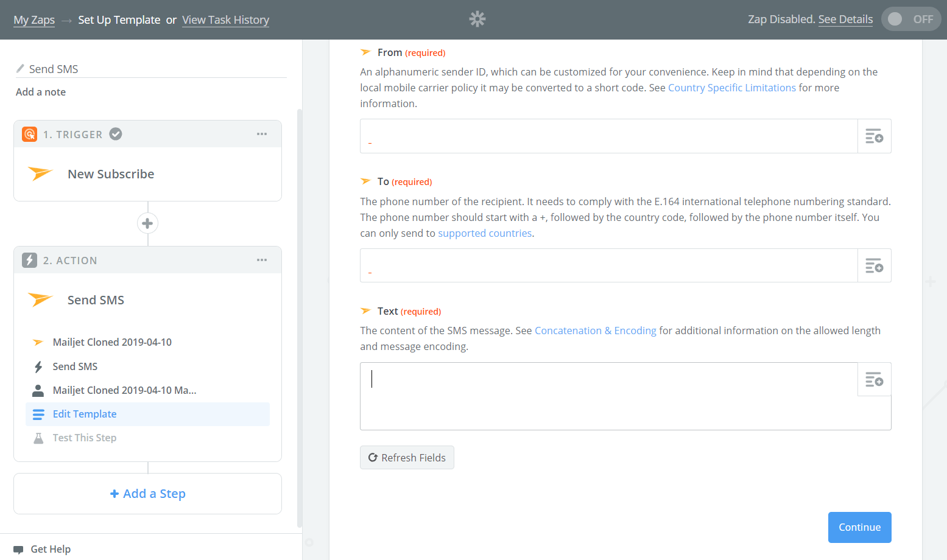The image size is (947, 560).
Task: Click the bolt icon beside the Send SMS substep
Action: (x=38, y=366)
